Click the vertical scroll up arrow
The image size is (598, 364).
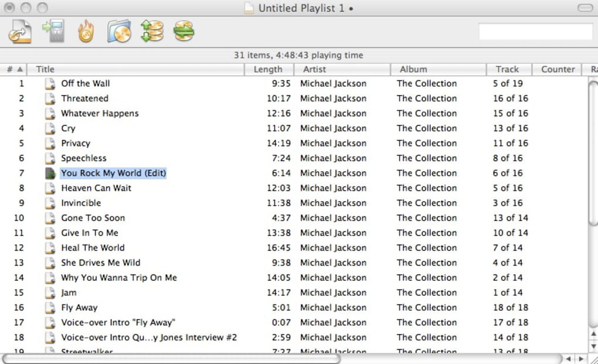coord(593,334)
